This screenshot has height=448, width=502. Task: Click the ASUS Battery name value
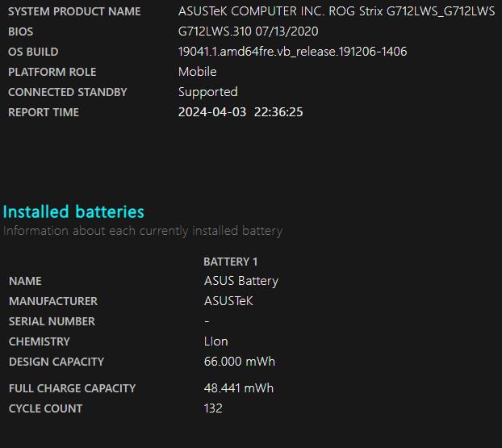(x=241, y=281)
